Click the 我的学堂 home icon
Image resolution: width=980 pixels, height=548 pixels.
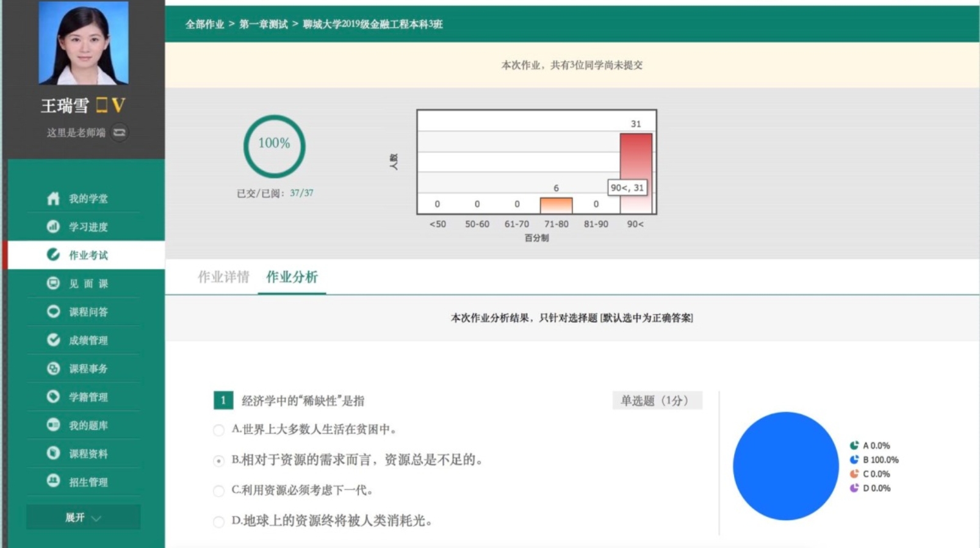click(x=53, y=198)
